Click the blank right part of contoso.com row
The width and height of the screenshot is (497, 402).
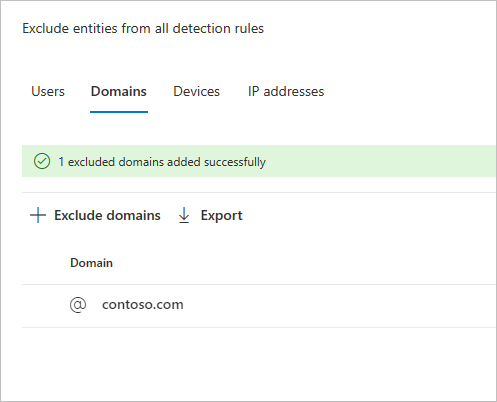340,306
